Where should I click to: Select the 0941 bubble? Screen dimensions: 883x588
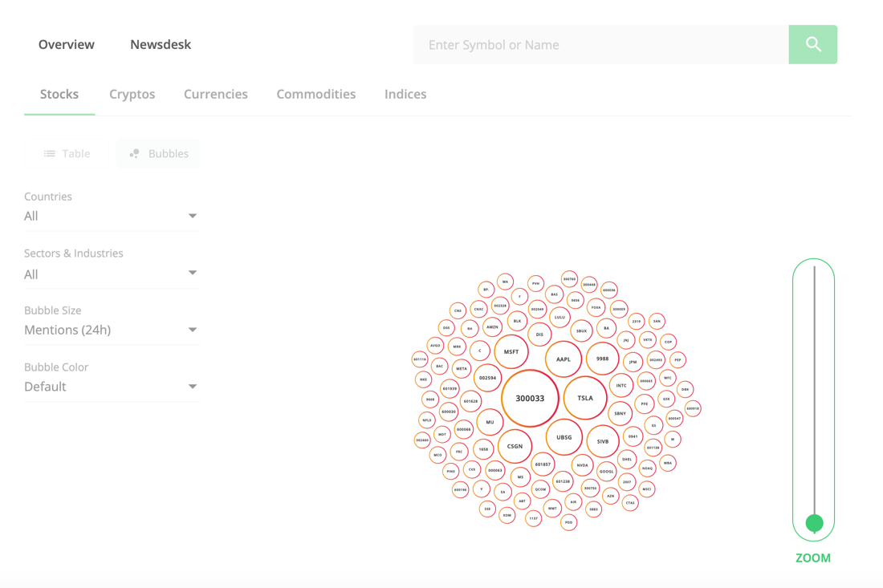coord(633,436)
